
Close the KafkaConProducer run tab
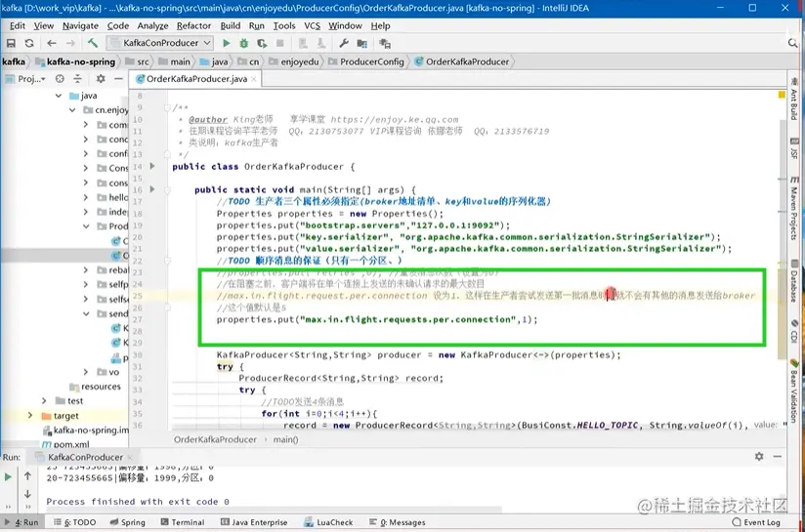click(x=130, y=457)
